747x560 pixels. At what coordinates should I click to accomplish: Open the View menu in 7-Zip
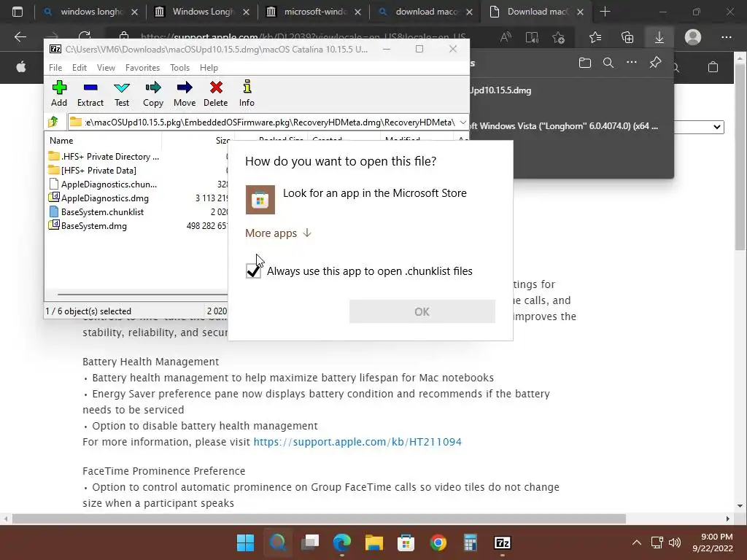coord(106,68)
